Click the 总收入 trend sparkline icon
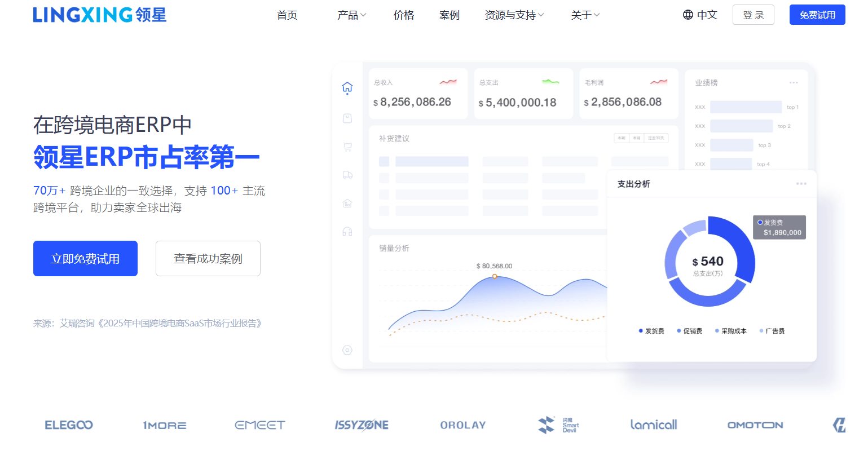The width and height of the screenshot is (868, 451). 448,82
